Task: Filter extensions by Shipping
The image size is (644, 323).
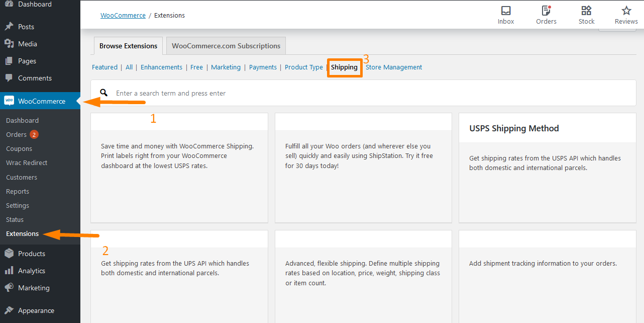Action: pyautogui.click(x=344, y=67)
